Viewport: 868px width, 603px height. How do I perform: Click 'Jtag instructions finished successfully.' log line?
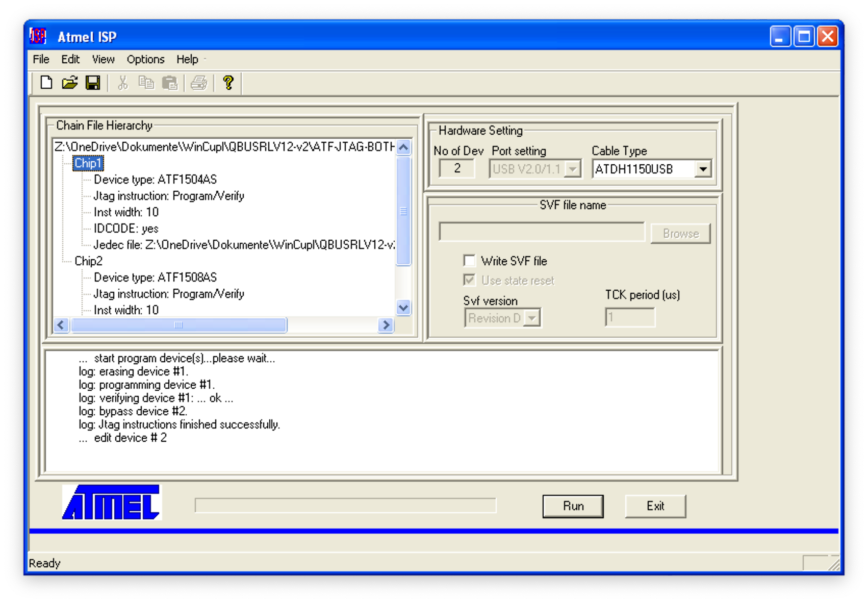pos(179,424)
